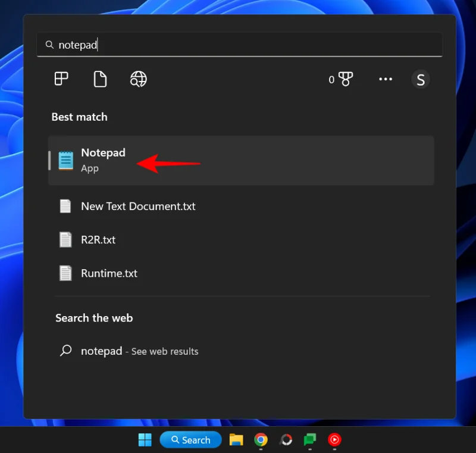This screenshot has width=476, height=453.
Task: Click the Search pill on the taskbar
Action: point(190,440)
